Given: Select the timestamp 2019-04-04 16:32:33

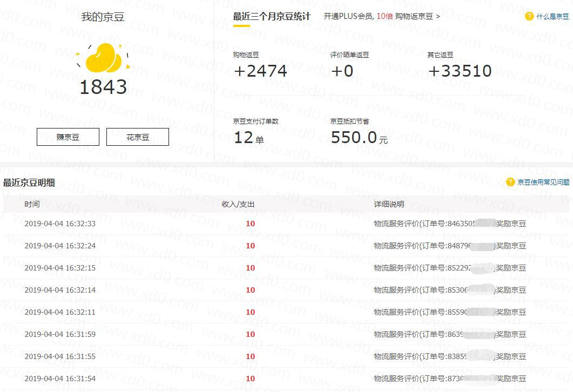Looking at the screenshot, I should point(60,224).
